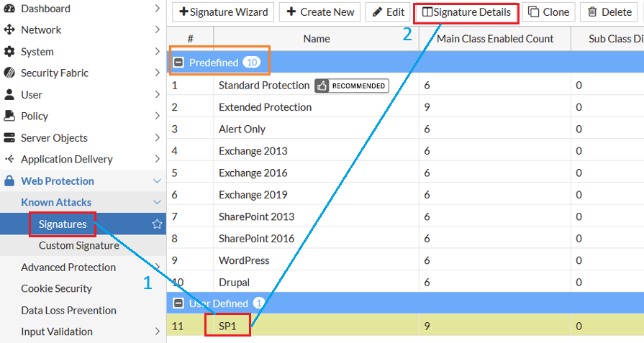Click the Create New button

(320, 12)
